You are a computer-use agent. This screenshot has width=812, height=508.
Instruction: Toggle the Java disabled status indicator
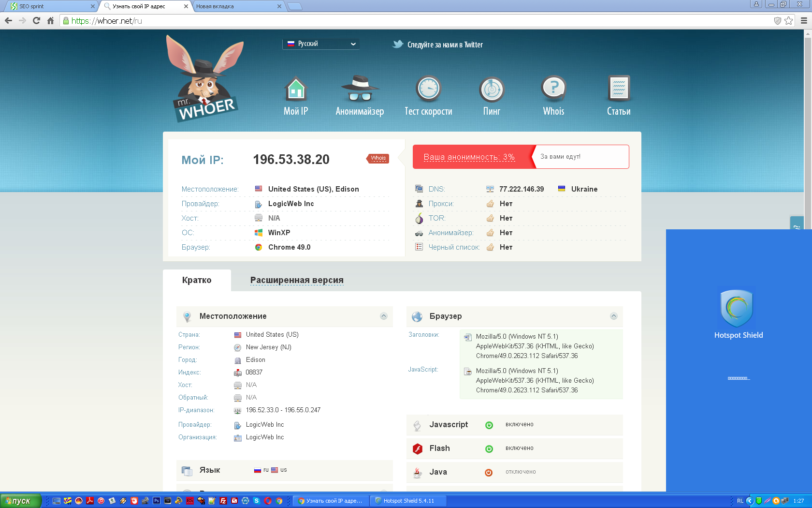(489, 472)
